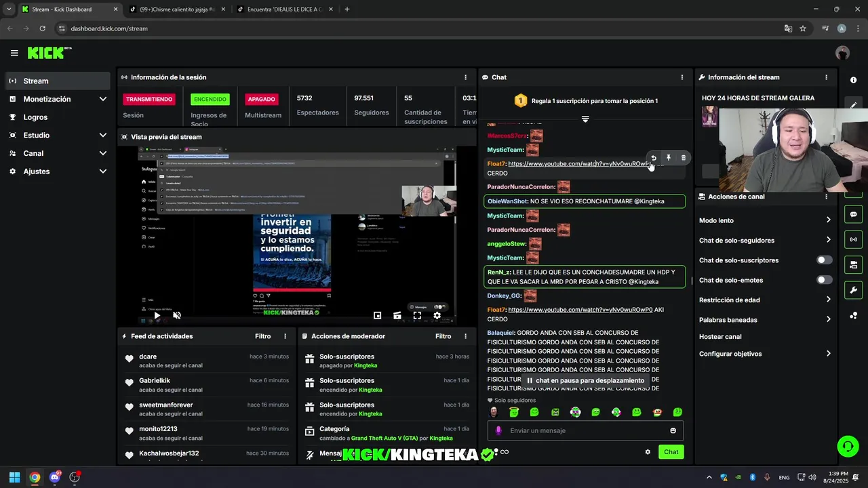Open Float7's YouTube link above AKI CERDO
This screenshot has height=488, width=868.
coord(580,310)
